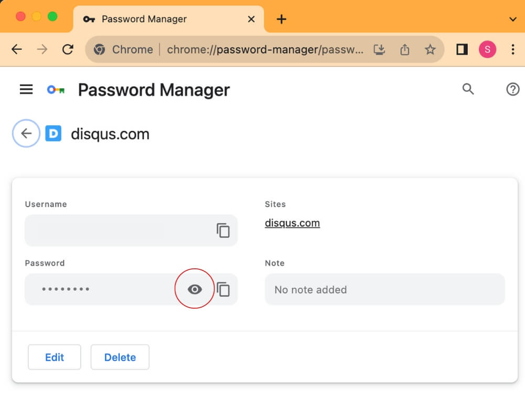The width and height of the screenshot is (525, 420).
Task: Go back using the circular back arrow
Action: tap(26, 133)
